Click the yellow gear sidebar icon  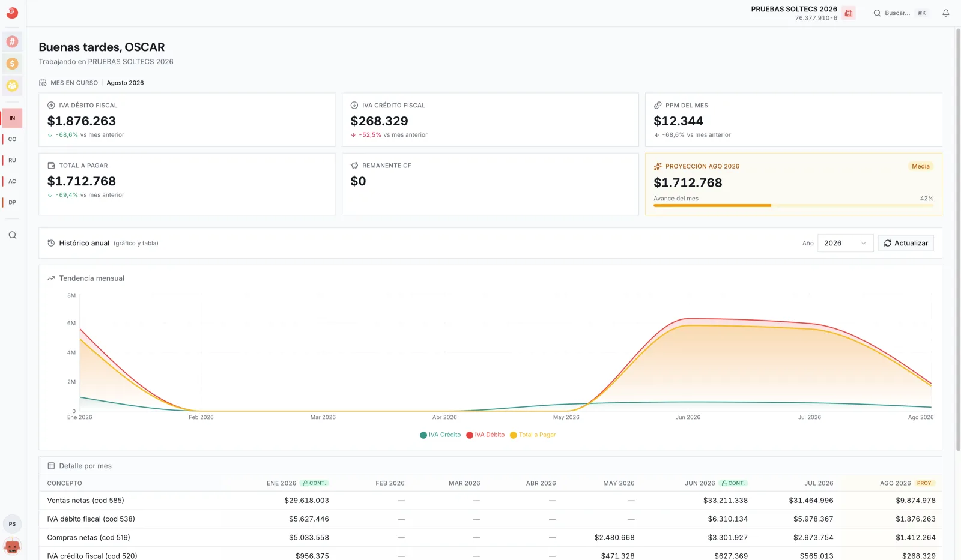pyautogui.click(x=12, y=86)
